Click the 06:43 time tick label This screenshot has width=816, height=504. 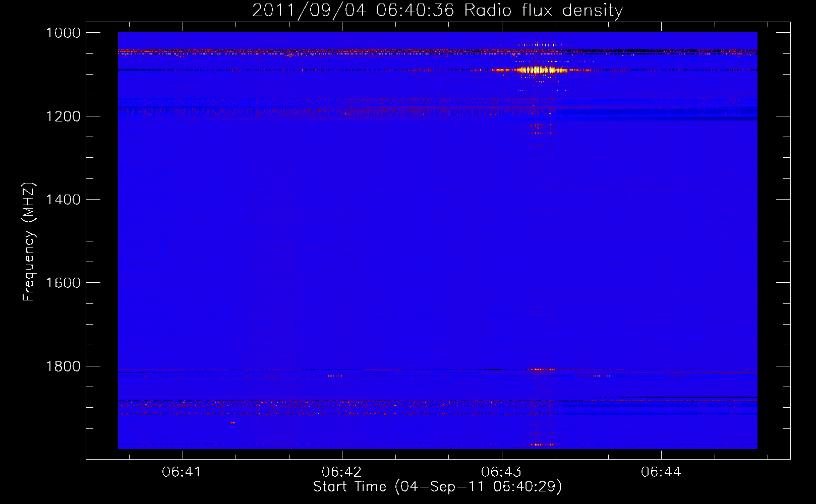pyautogui.click(x=501, y=472)
